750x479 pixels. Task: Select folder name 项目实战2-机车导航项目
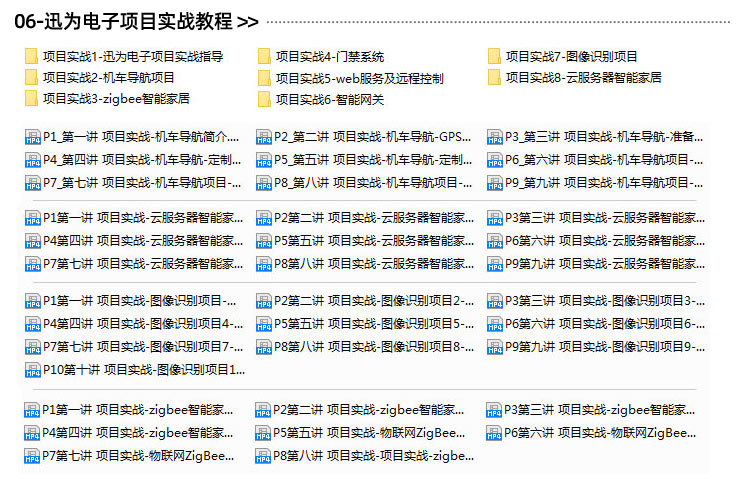pos(109,78)
